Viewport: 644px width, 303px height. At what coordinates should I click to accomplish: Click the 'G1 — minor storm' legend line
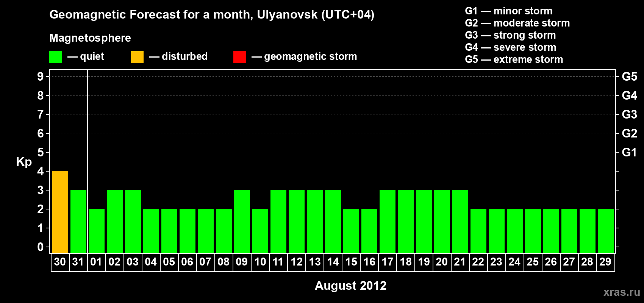click(x=508, y=11)
